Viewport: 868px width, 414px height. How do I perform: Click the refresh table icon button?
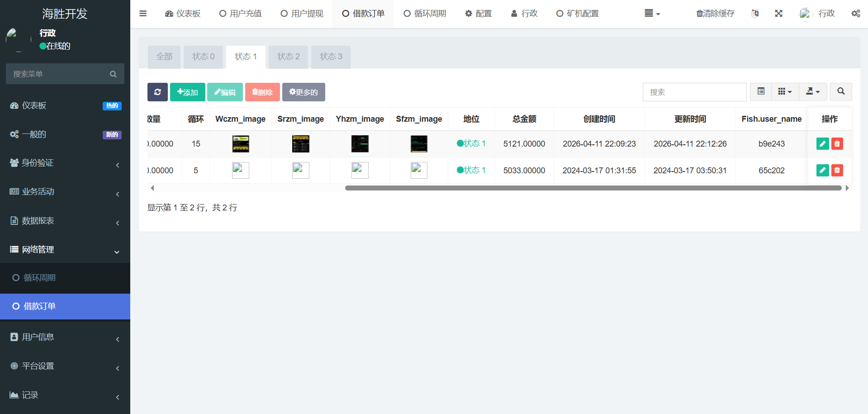coord(157,92)
